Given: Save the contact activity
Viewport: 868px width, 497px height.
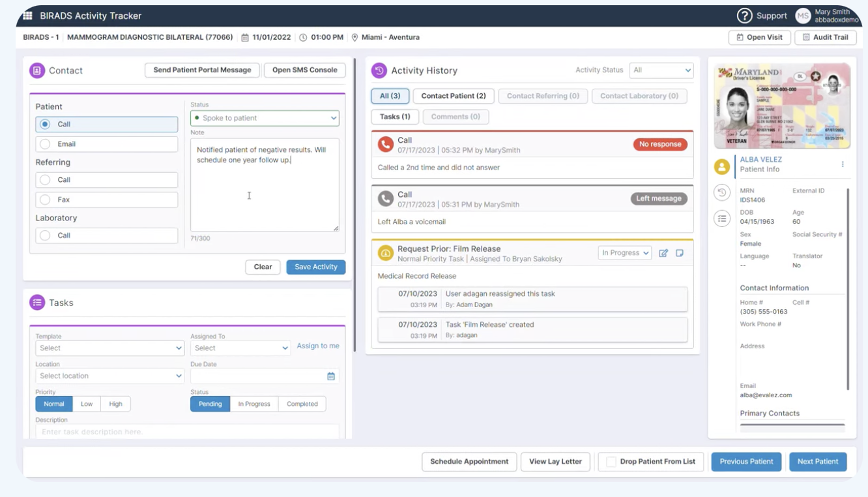Looking at the screenshot, I should pos(316,267).
